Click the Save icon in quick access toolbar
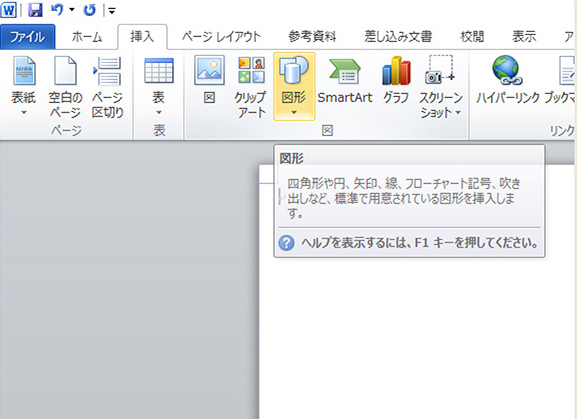 35,10
